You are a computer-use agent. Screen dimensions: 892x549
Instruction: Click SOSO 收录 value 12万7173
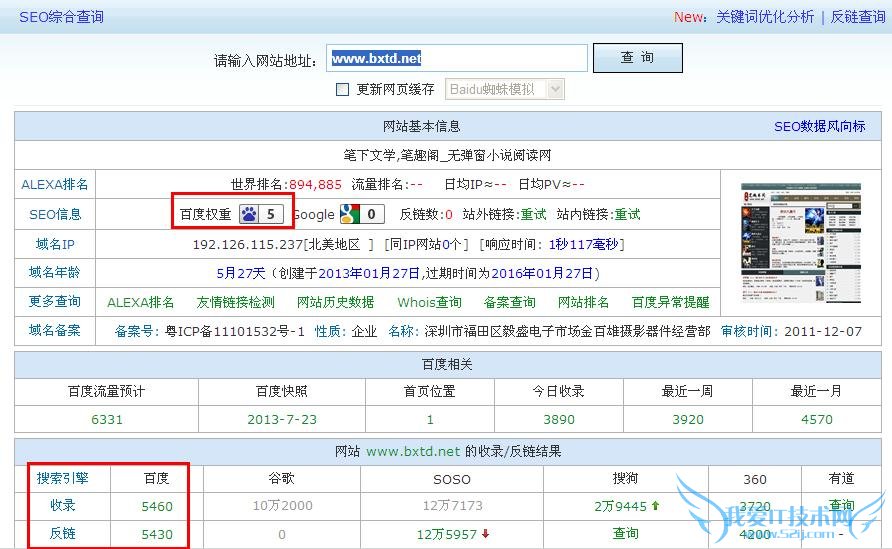[453, 506]
